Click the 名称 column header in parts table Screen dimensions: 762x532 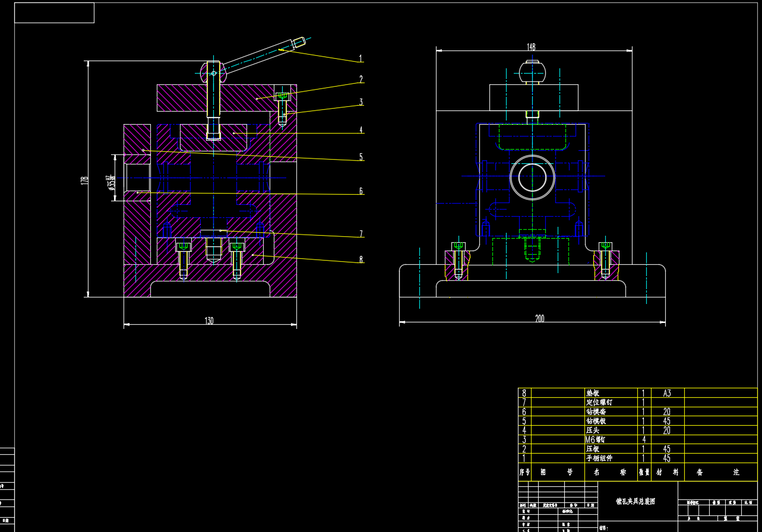pos(611,472)
